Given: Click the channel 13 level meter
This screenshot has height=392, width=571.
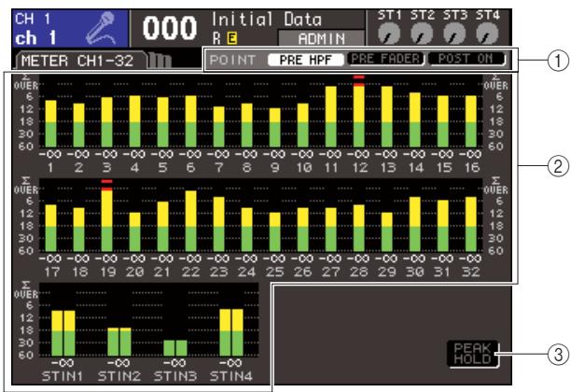Looking at the screenshot, I should 387,117.
